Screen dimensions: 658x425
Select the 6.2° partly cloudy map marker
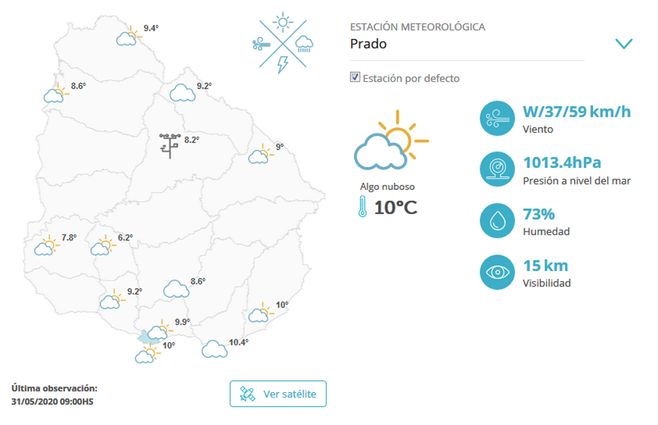click(x=103, y=244)
